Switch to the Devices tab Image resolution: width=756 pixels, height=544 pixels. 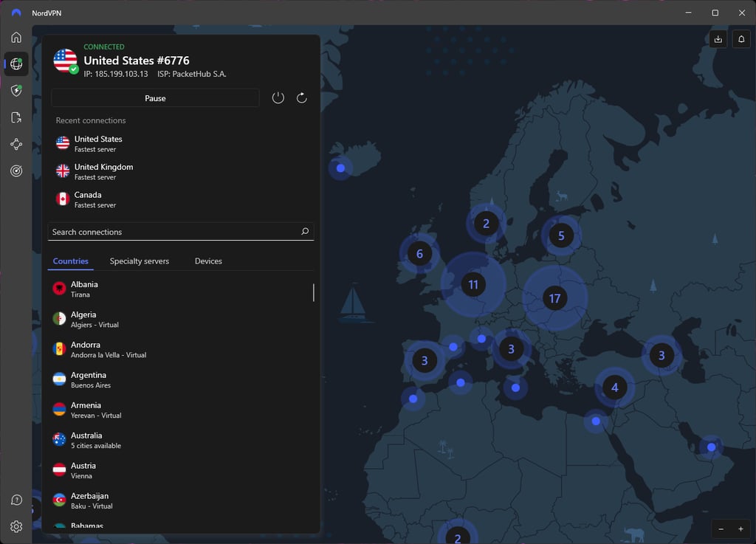pos(208,261)
